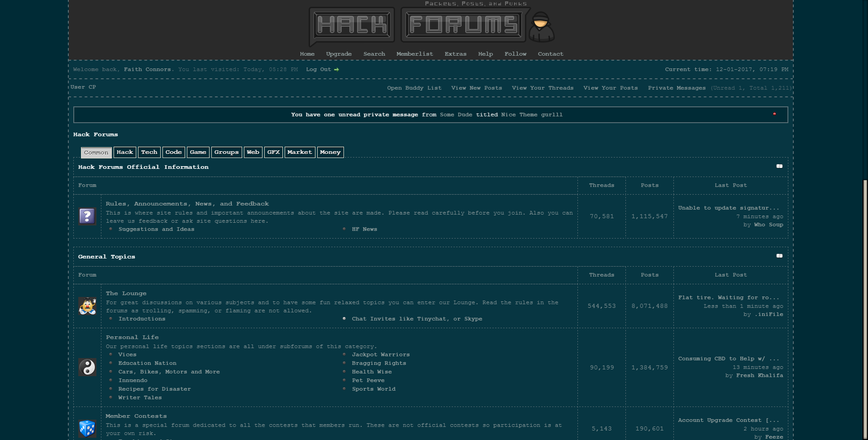Switch to the Game tab
The width and height of the screenshot is (868, 440).
click(198, 152)
